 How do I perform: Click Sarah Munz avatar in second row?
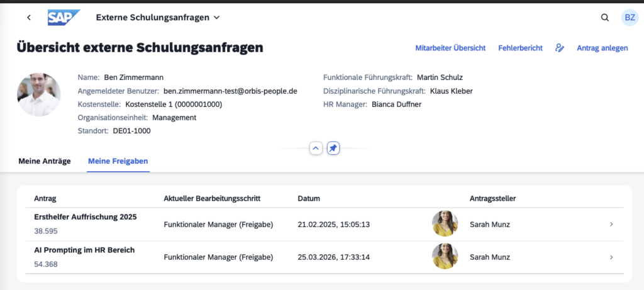445,257
